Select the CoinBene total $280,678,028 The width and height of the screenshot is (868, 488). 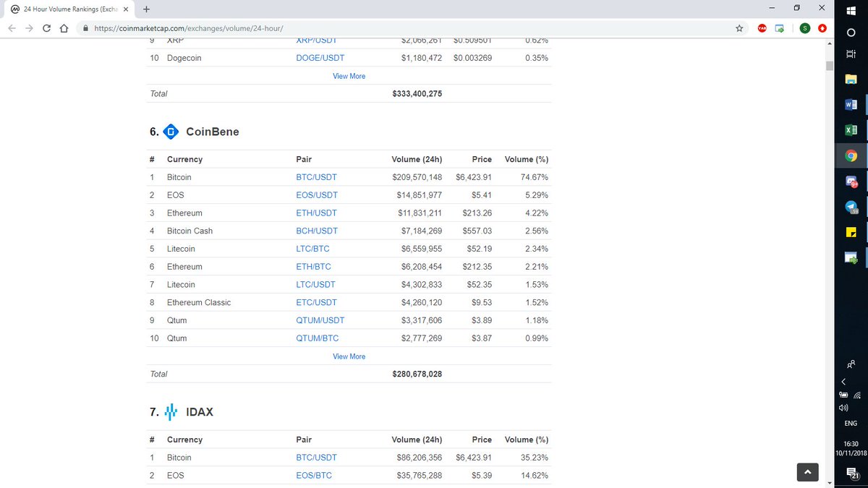point(417,374)
